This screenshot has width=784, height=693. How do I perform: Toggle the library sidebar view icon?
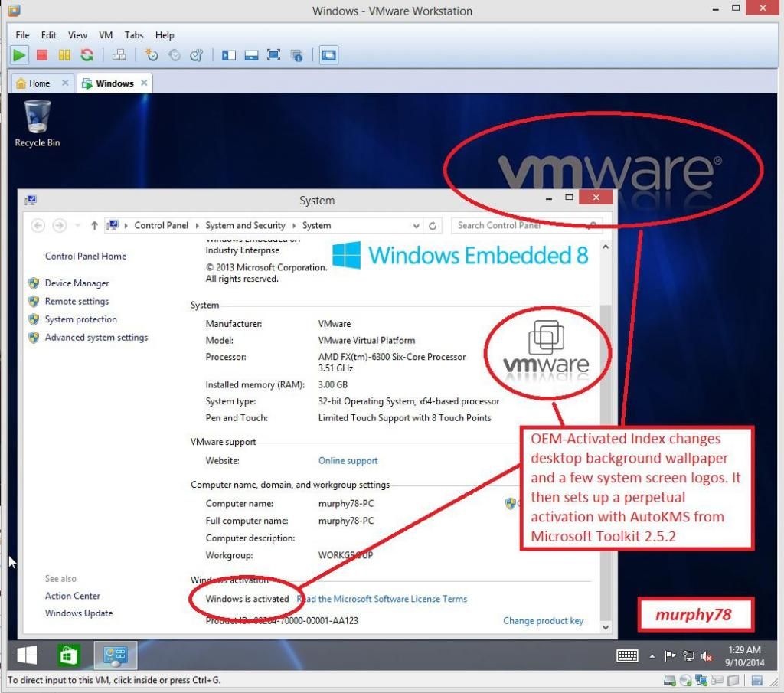(x=228, y=55)
